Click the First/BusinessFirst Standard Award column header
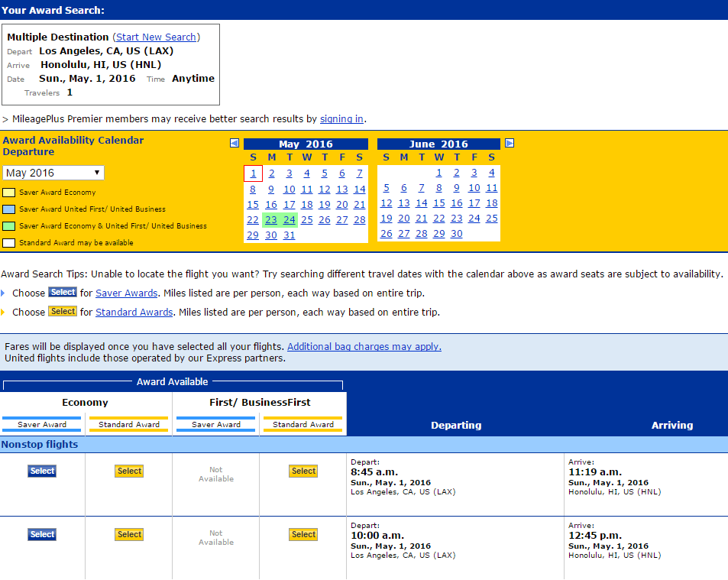 point(303,424)
